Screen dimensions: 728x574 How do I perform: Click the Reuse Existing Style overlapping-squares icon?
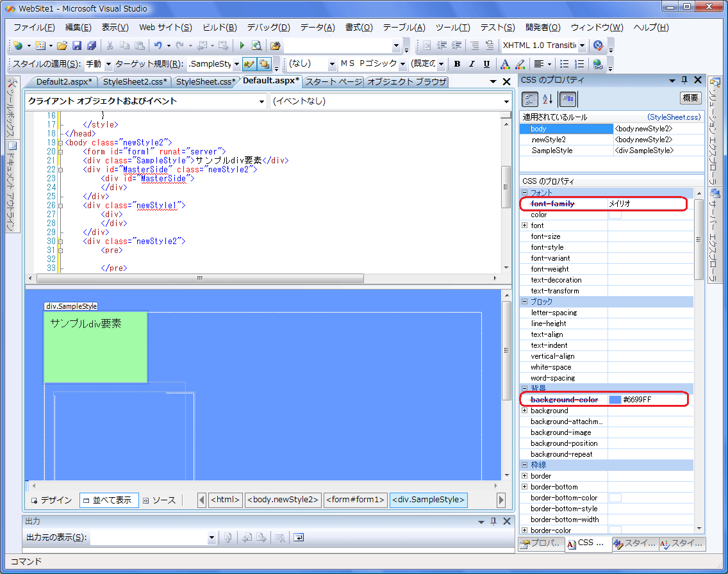(x=264, y=64)
